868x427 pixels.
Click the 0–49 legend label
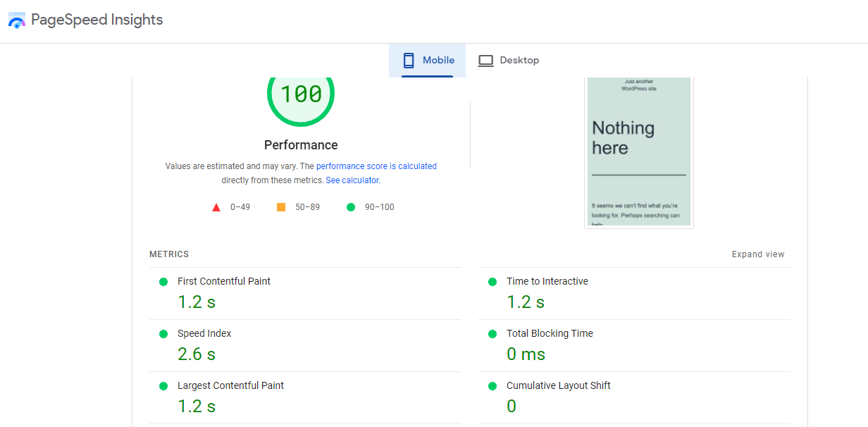tap(240, 207)
